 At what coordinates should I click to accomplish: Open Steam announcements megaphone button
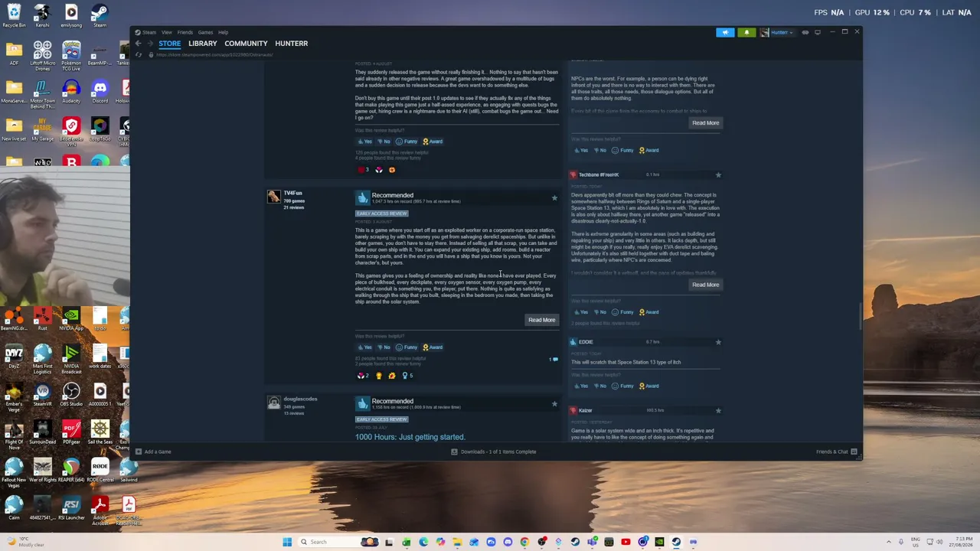click(725, 32)
